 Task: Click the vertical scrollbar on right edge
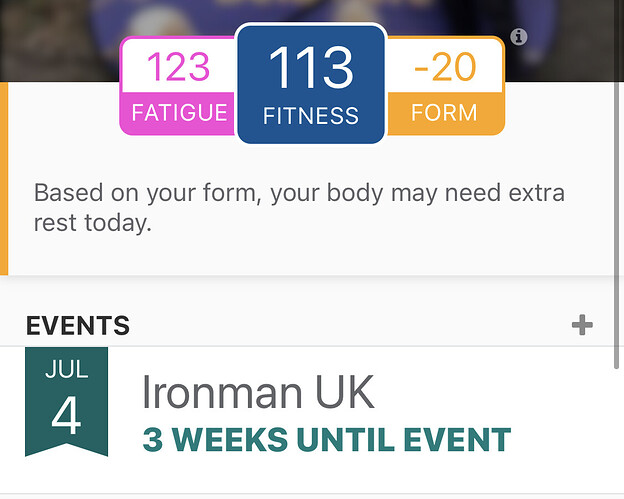point(616,225)
